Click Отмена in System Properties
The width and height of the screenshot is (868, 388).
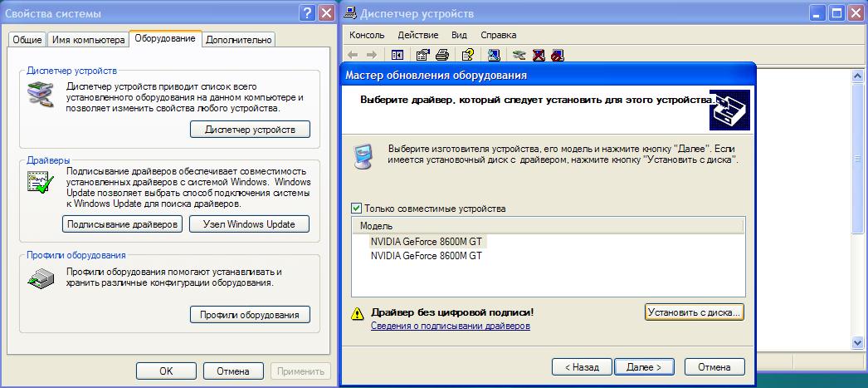click(233, 371)
